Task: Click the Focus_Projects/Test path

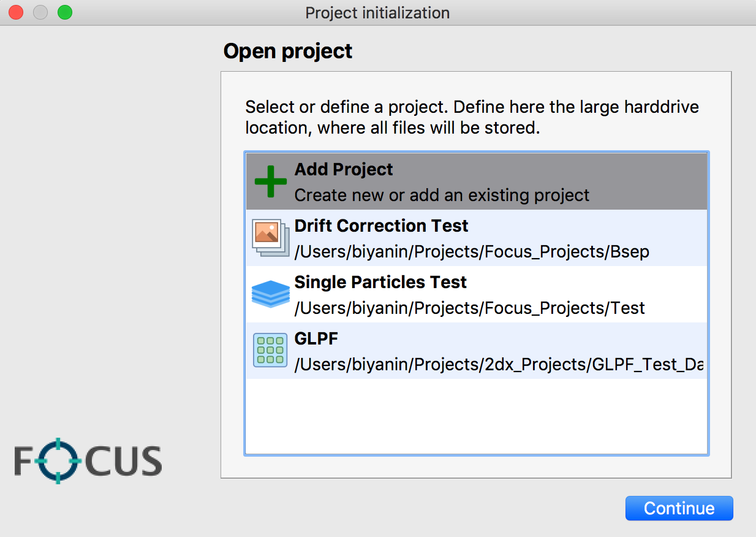Action: pos(469,308)
